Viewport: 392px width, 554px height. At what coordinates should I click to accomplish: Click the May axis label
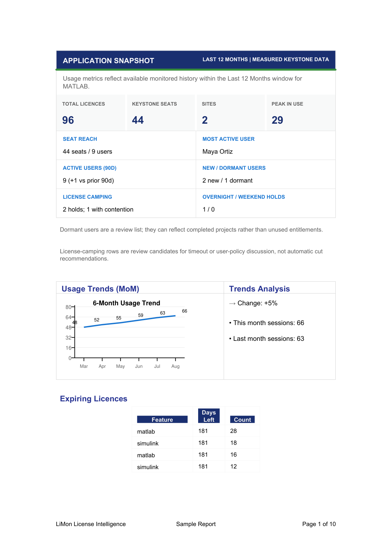pyautogui.click(x=120, y=366)
